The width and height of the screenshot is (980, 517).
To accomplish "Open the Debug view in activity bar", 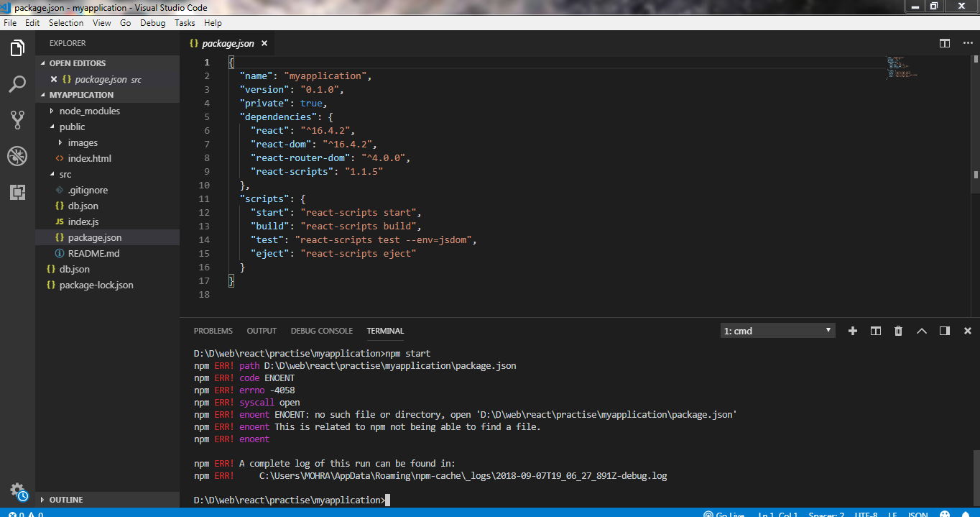I will pyautogui.click(x=17, y=155).
